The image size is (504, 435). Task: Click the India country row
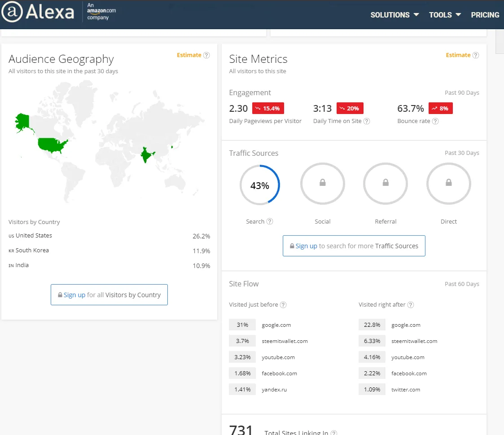pyautogui.click(x=110, y=266)
